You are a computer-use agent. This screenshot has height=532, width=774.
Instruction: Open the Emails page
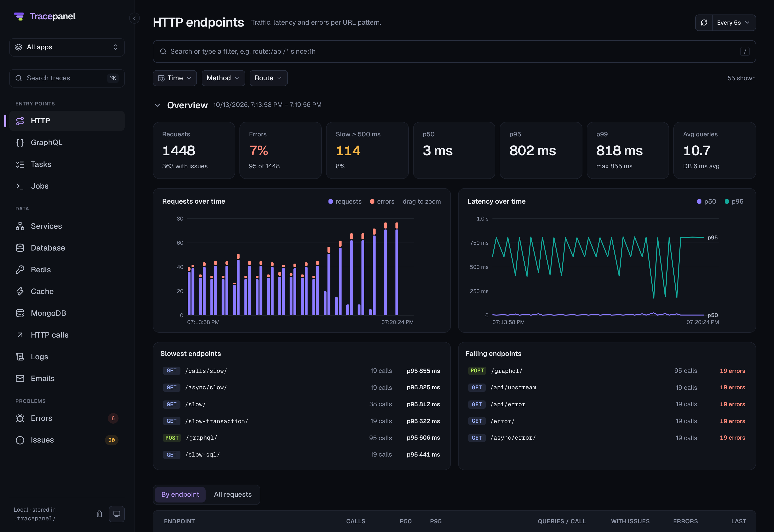67,379
